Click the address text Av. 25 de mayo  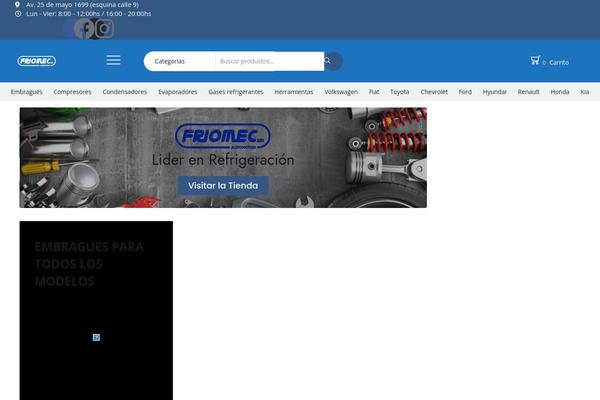tap(82, 5)
